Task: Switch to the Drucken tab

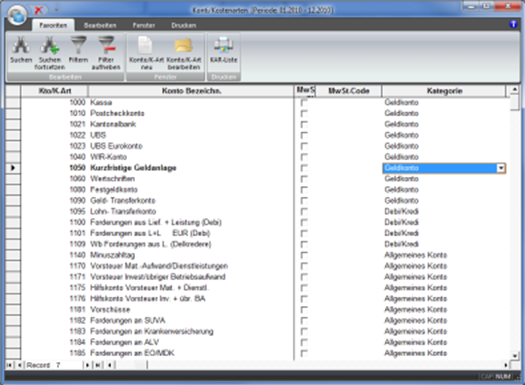Action: (x=183, y=25)
